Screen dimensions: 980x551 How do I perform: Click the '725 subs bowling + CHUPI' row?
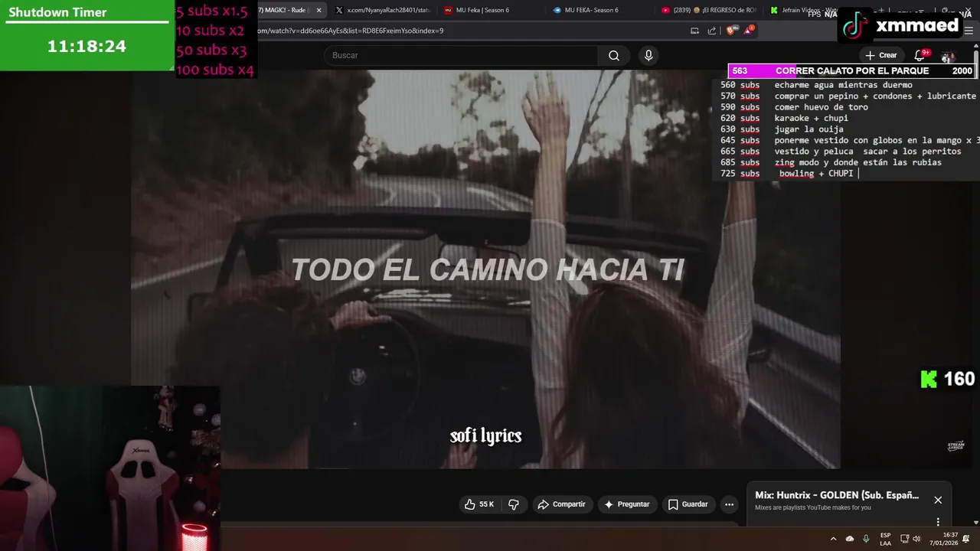click(789, 174)
